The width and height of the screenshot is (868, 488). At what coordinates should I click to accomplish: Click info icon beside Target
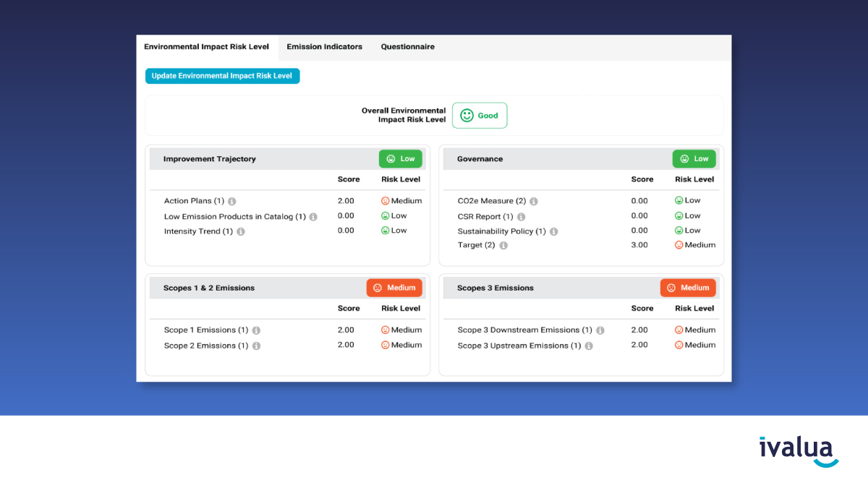(x=503, y=246)
